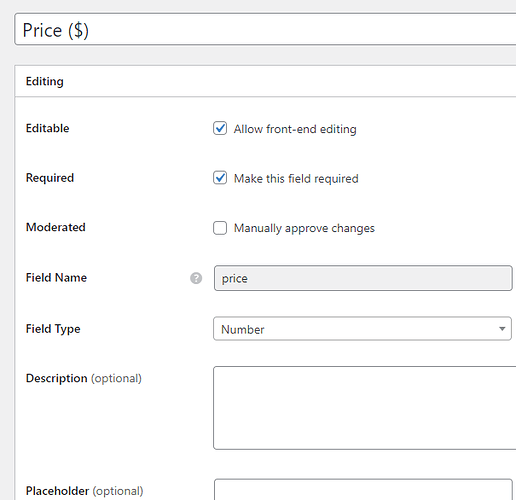Uncheck the Allow front-end editing checkbox
Viewport: 516px width, 500px height.
click(x=220, y=128)
